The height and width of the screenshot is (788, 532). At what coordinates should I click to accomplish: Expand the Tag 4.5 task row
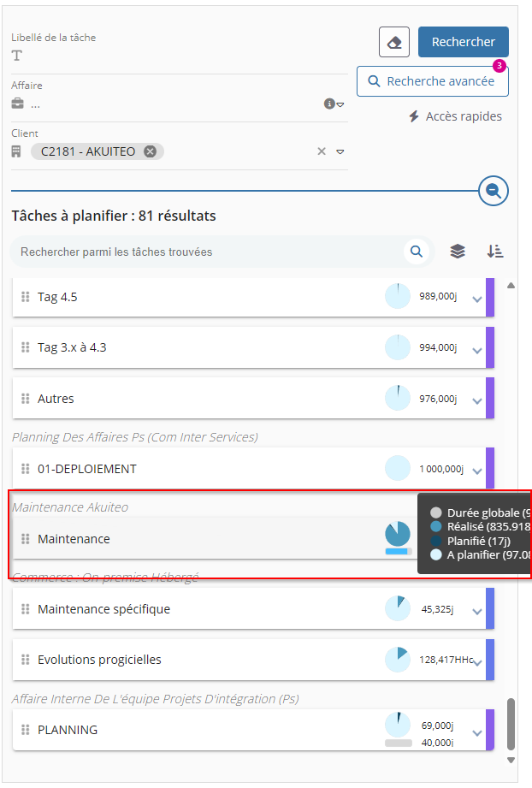(x=477, y=299)
